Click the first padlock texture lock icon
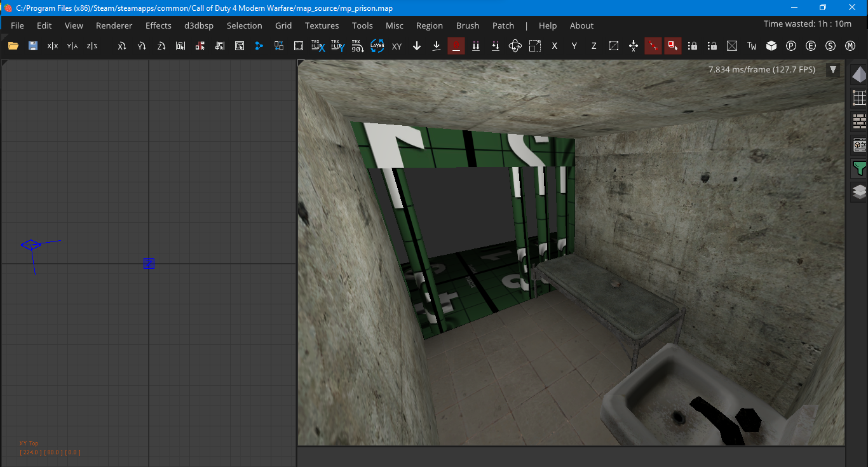This screenshot has width=868, height=467. [693, 46]
